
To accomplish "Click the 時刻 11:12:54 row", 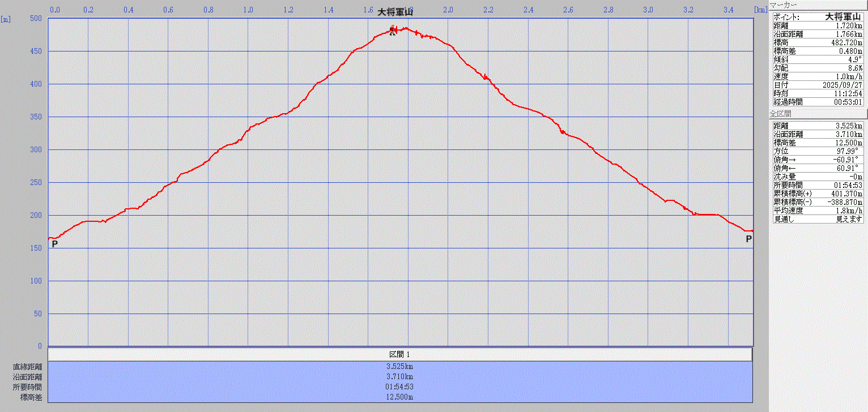I will tap(818, 93).
